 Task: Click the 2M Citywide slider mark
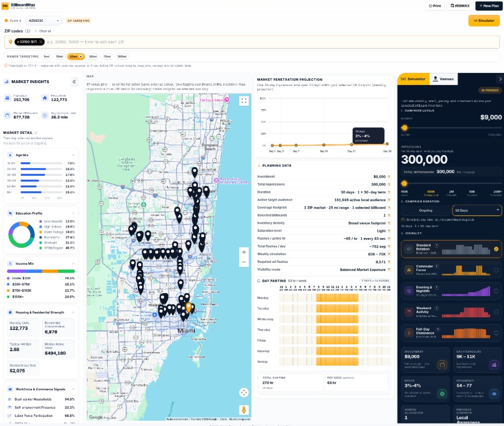pyautogui.click(x=451, y=193)
